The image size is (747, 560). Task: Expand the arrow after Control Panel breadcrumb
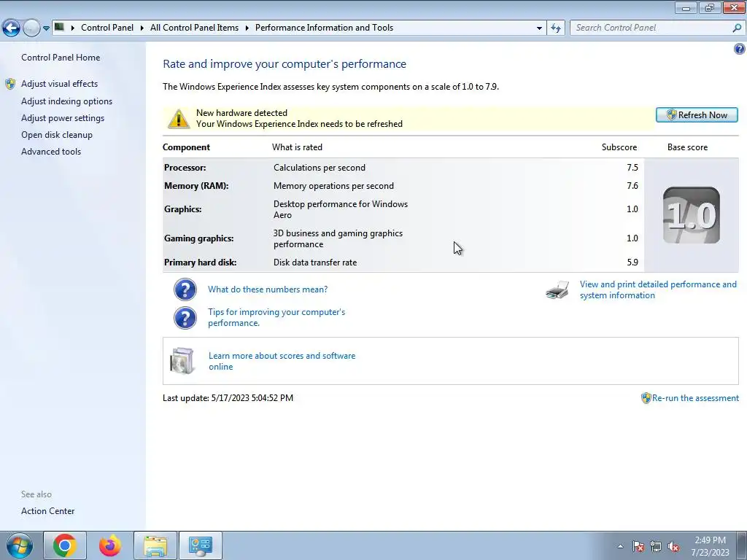[x=142, y=28]
